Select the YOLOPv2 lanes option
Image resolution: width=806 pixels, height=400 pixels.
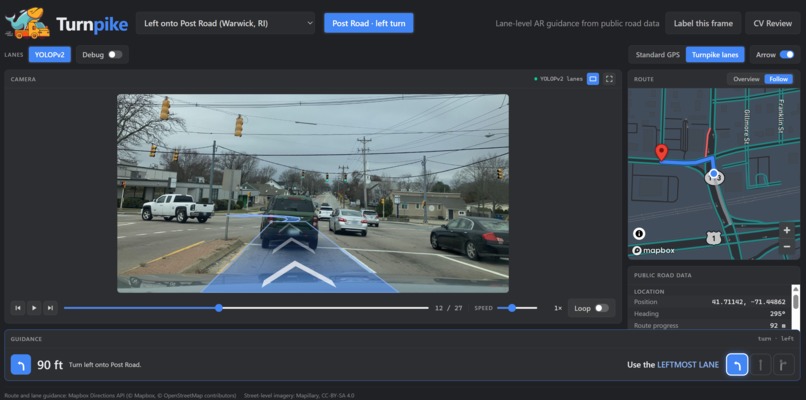50,54
